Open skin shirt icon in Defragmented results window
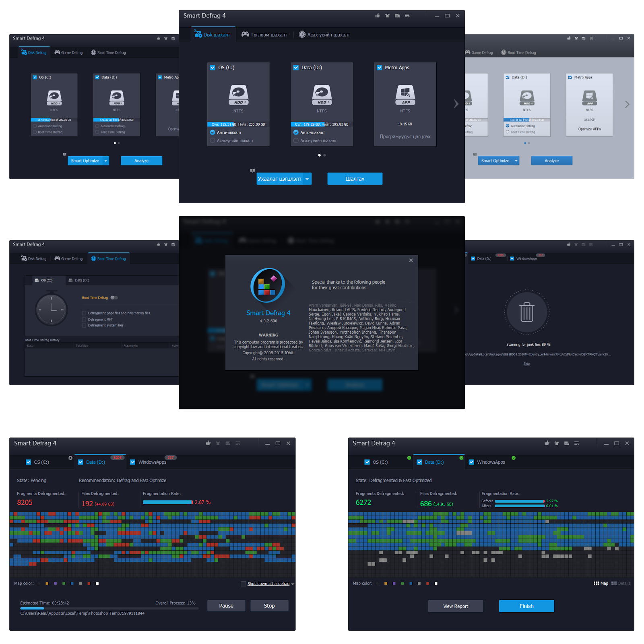Image resolution: width=644 pixels, height=644 pixels. (557, 443)
